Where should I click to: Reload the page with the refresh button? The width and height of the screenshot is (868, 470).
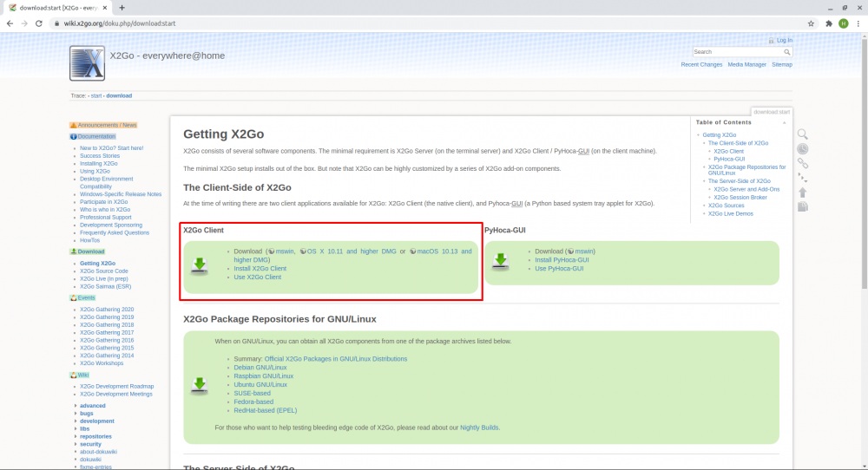coord(39,23)
